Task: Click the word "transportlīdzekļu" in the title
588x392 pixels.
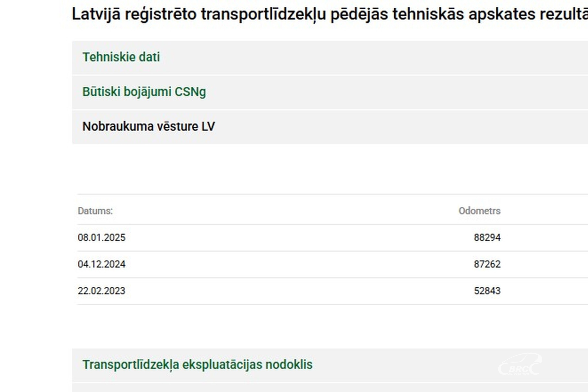Action: [264, 14]
